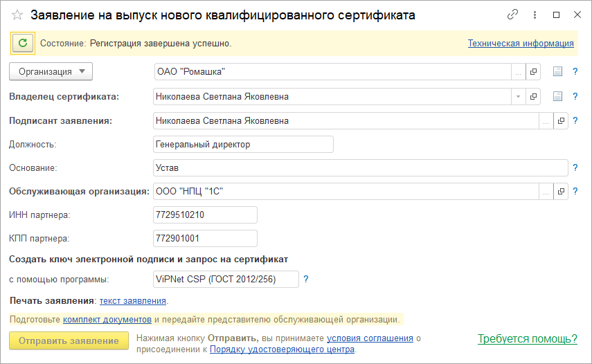Show help for ViPNet CSP program

(306, 280)
